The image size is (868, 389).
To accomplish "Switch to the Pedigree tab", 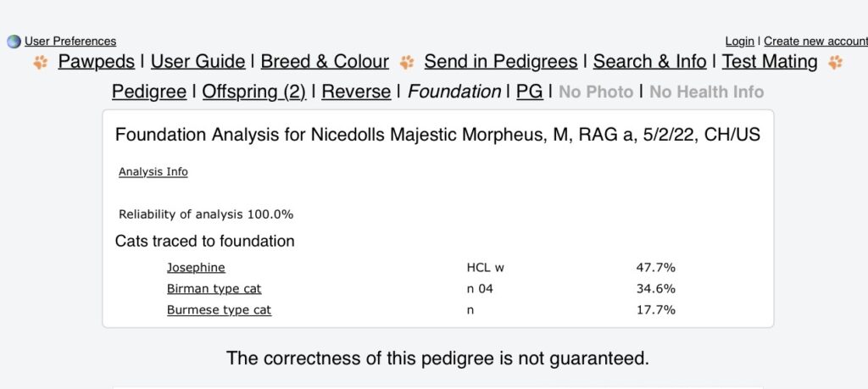I will (149, 92).
